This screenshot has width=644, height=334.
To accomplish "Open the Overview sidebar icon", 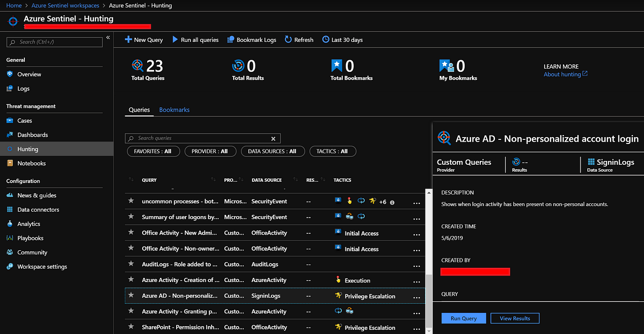I will (x=10, y=74).
